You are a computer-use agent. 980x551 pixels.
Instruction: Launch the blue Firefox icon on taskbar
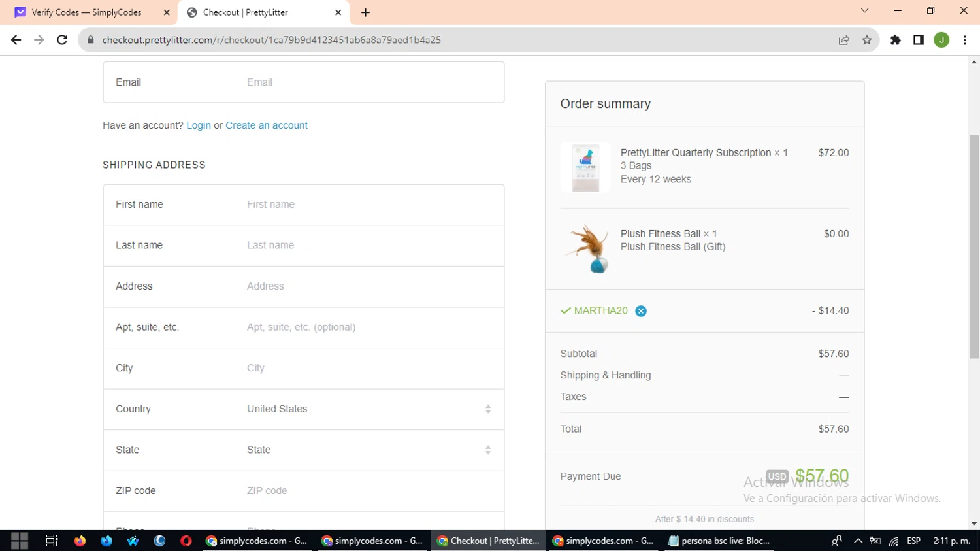tap(106, 541)
